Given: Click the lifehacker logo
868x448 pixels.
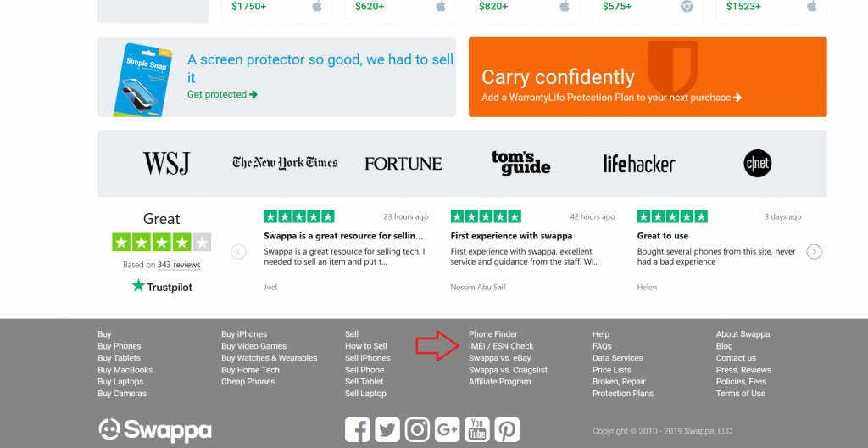Looking at the screenshot, I should (639, 164).
